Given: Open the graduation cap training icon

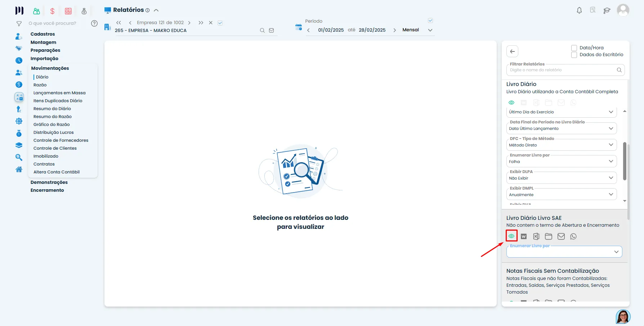Looking at the screenshot, I should click(607, 10).
